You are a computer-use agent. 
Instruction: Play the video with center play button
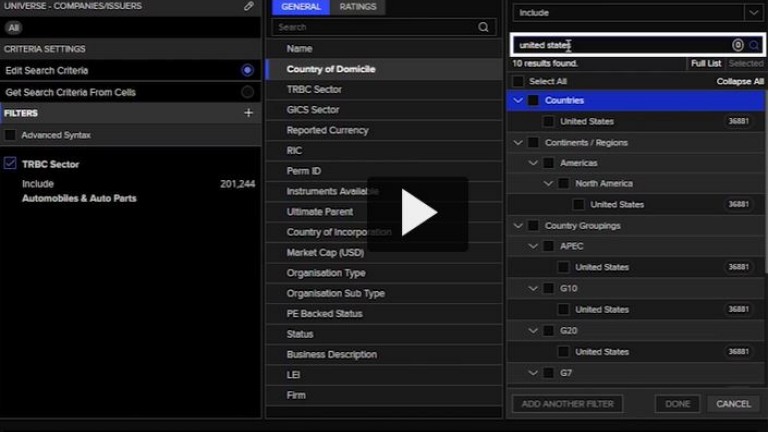(x=418, y=214)
